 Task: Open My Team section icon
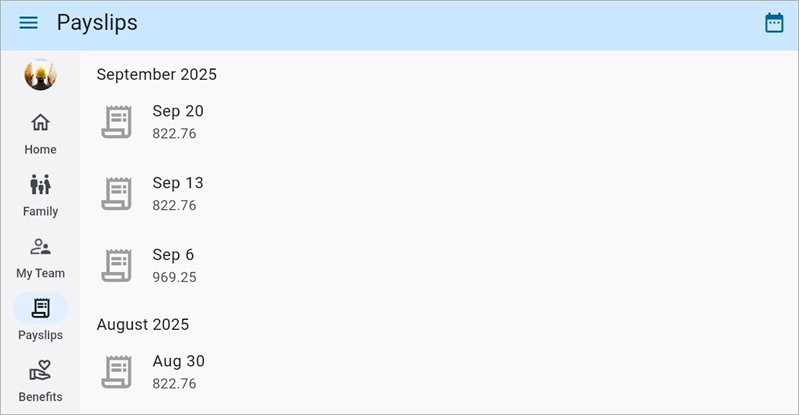click(40, 247)
